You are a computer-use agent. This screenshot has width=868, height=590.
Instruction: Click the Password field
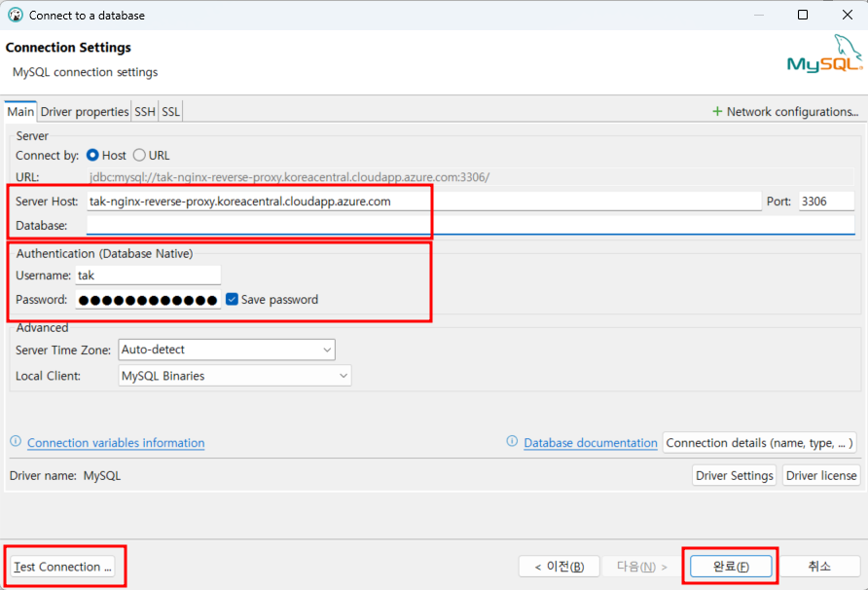tap(148, 299)
